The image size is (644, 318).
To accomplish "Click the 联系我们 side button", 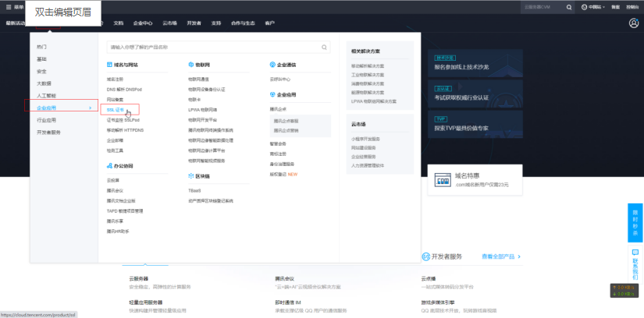I will [x=635, y=265].
